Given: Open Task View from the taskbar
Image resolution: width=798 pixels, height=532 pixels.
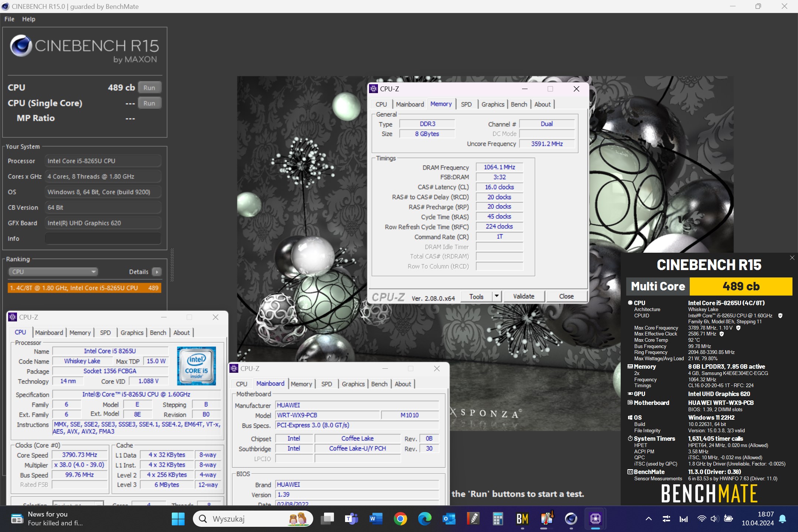Looking at the screenshot, I should 327,519.
